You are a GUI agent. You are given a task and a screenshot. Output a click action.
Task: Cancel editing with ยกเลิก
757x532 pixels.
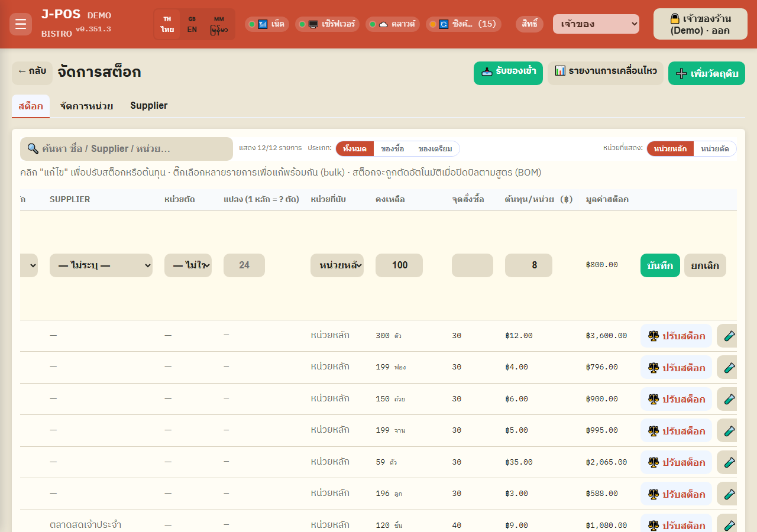pyautogui.click(x=705, y=265)
